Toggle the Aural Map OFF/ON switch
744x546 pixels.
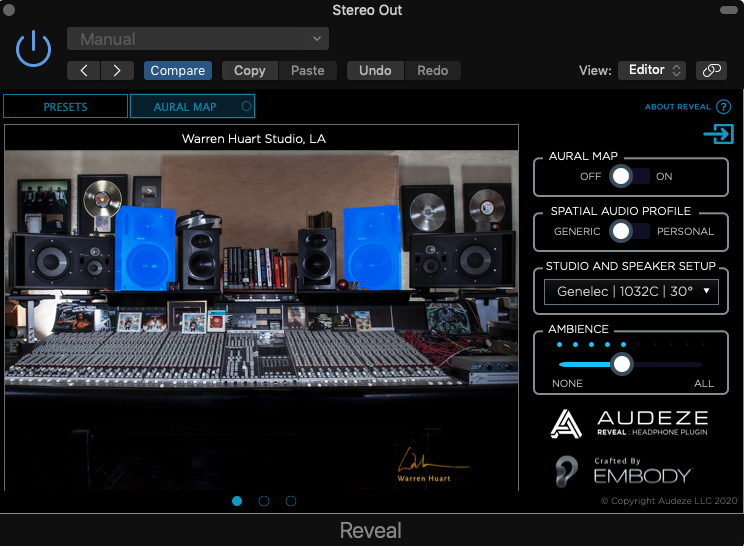[x=629, y=176]
